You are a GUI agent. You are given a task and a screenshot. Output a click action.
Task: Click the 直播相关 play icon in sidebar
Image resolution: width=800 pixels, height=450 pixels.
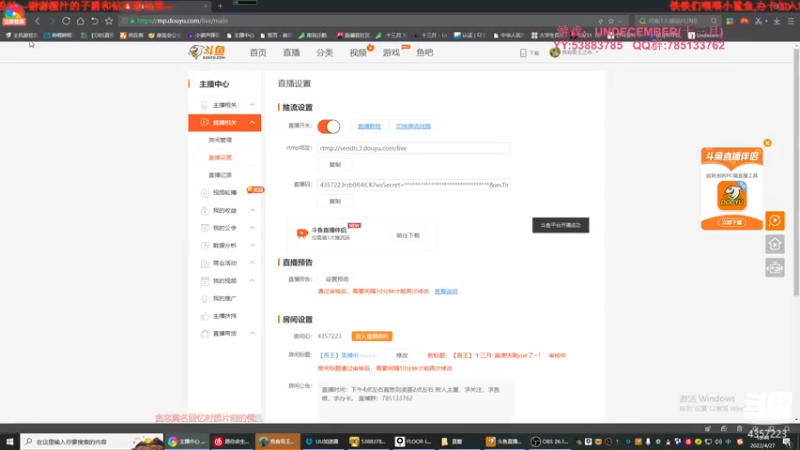[204, 122]
